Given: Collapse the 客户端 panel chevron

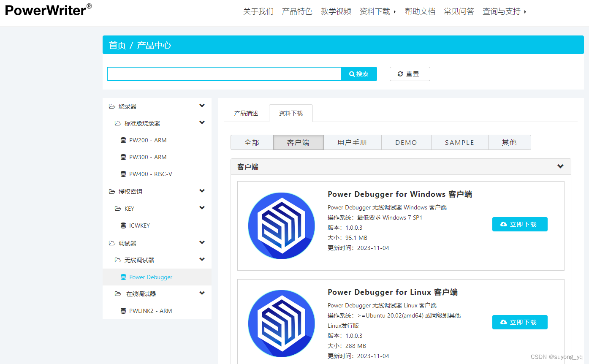Looking at the screenshot, I should [560, 166].
